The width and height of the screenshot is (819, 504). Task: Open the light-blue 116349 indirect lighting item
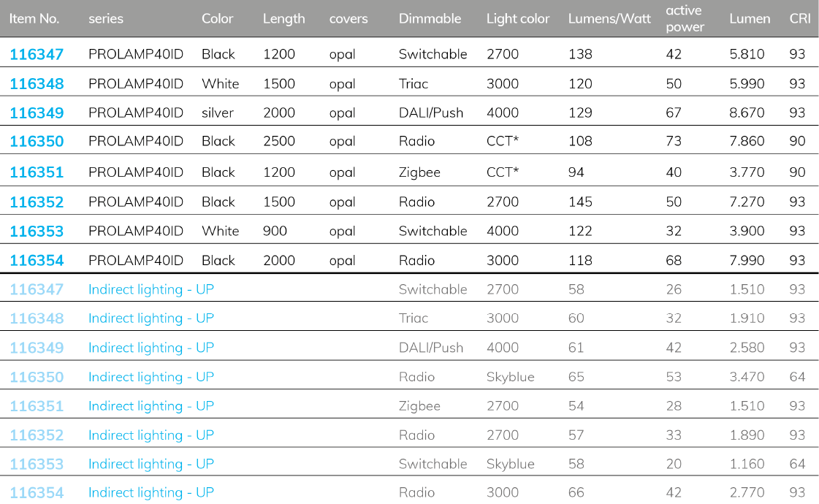coord(37,348)
